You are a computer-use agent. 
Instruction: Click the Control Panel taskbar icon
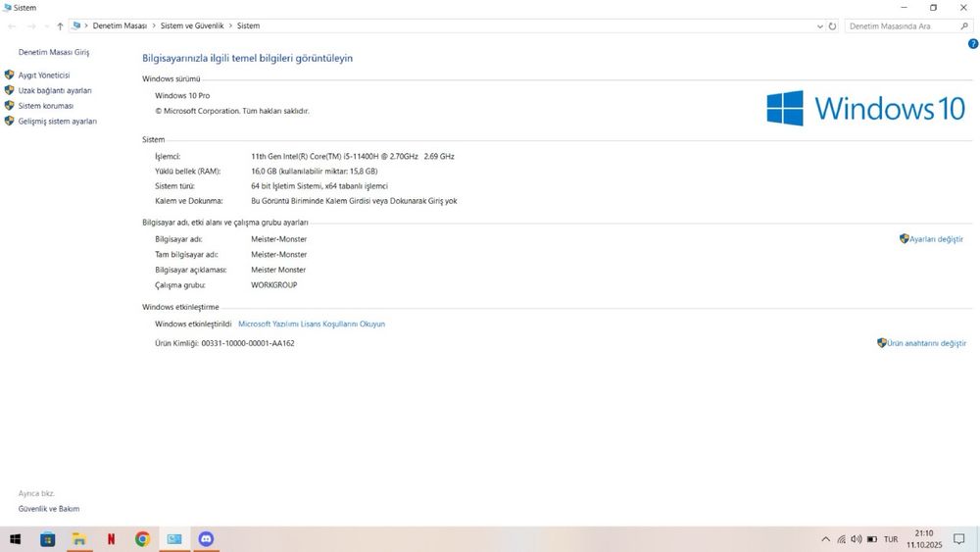pyautogui.click(x=174, y=539)
